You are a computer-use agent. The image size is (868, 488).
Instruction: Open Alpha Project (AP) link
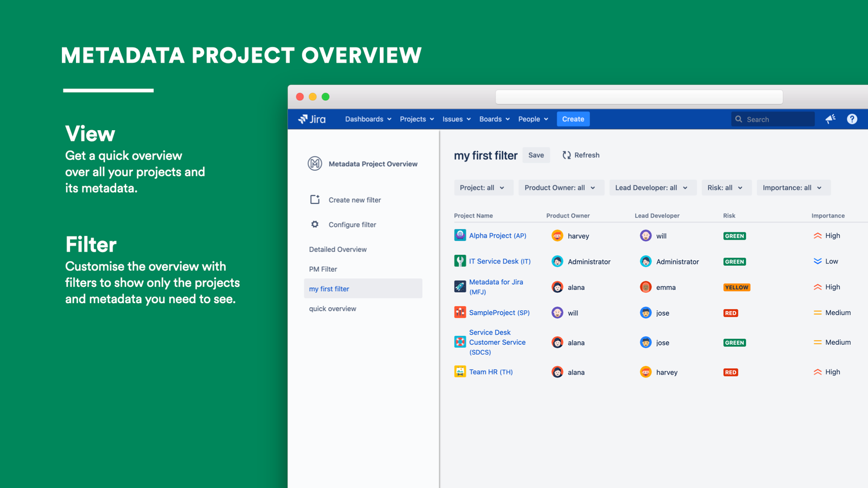point(497,235)
